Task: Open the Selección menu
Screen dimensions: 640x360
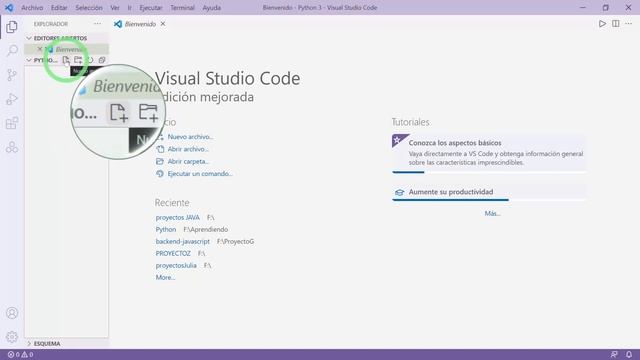Action: [x=89, y=8]
